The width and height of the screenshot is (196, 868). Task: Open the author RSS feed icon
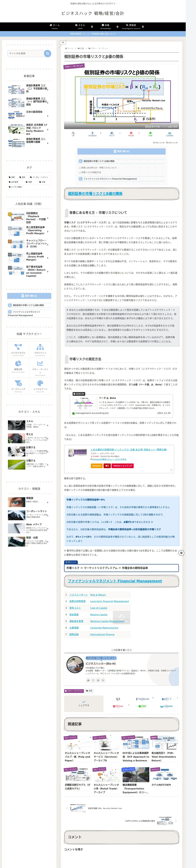click(x=103, y=680)
